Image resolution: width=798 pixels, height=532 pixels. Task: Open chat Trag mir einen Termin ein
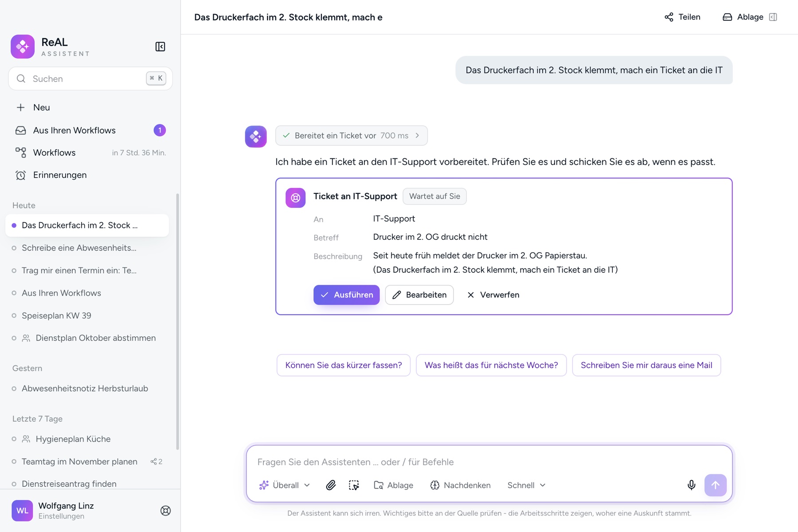pos(87,270)
